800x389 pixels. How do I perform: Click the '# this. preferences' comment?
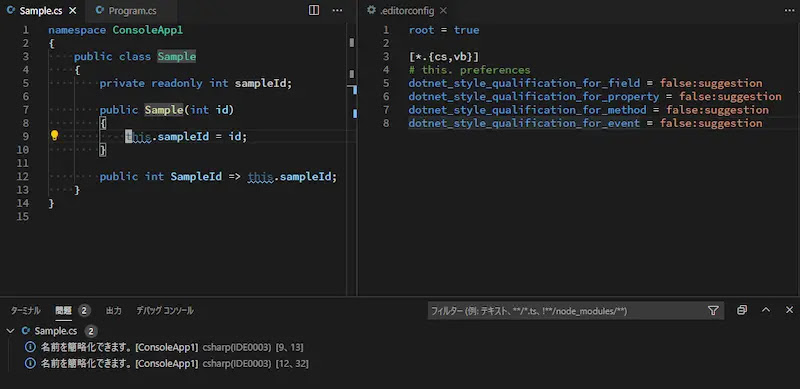click(469, 70)
